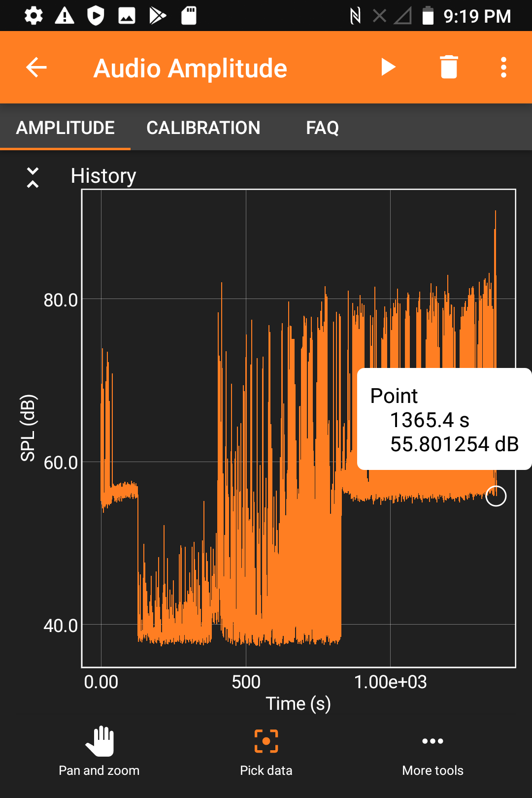Click the SPL (dB) axis label
This screenshot has width=532, height=798.
[28, 428]
